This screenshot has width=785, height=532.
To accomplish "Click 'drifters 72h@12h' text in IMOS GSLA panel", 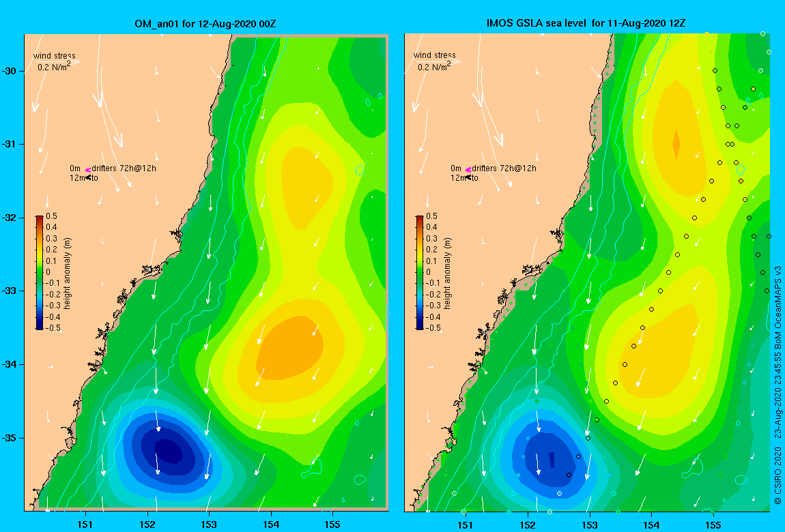I will point(504,168).
